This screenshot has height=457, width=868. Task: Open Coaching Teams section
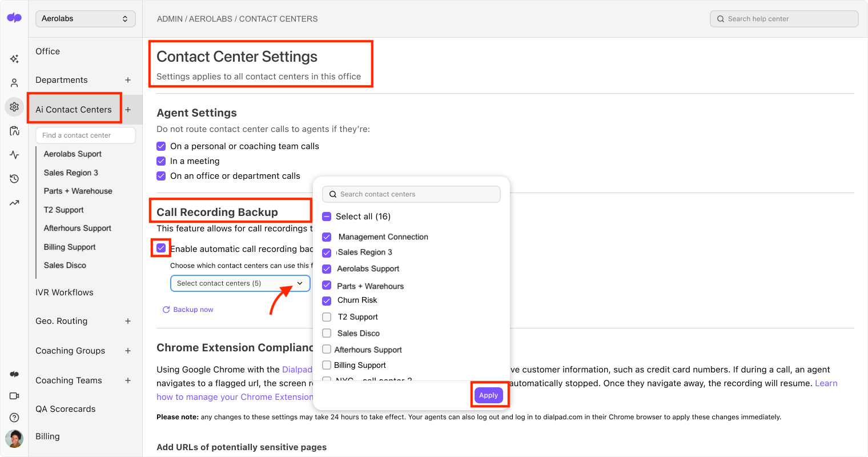pos(69,380)
